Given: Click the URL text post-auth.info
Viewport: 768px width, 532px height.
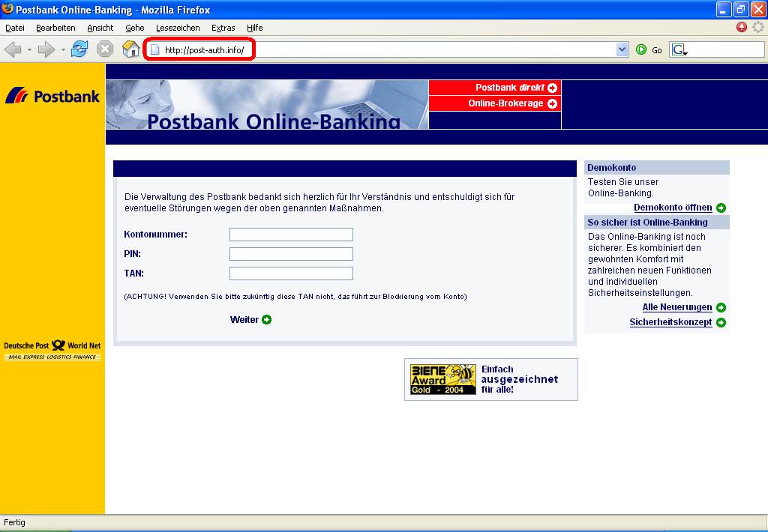Looking at the screenshot, I should click(204, 50).
